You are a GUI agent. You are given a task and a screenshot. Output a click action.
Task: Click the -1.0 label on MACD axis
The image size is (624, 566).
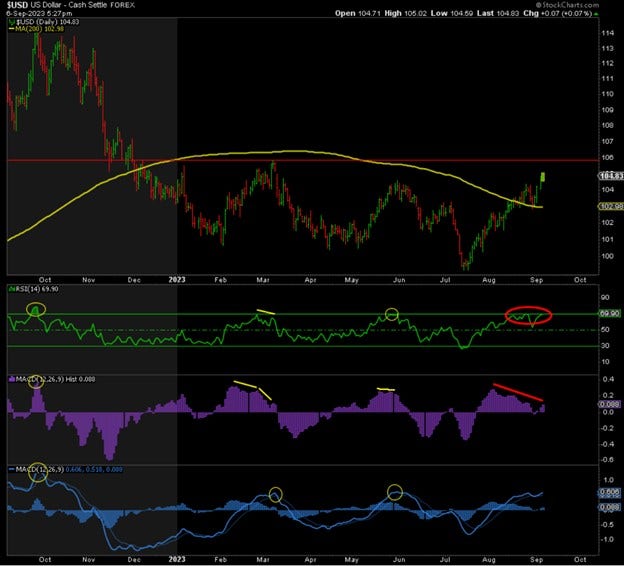pyautogui.click(x=607, y=539)
